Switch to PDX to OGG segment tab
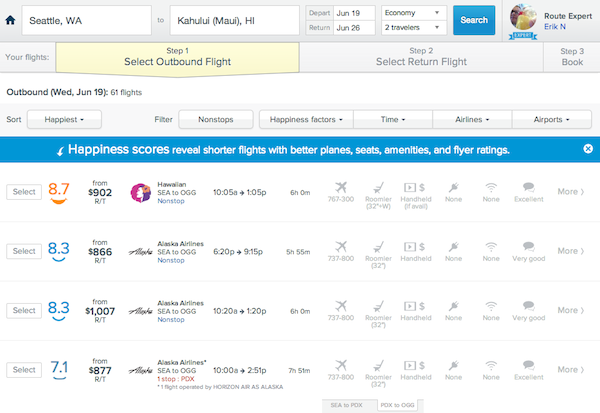The width and height of the screenshot is (600, 413). (x=397, y=405)
